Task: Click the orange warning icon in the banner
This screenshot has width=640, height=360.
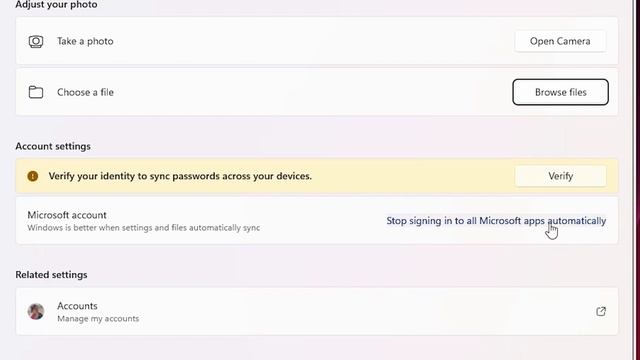Action: (x=33, y=176)
